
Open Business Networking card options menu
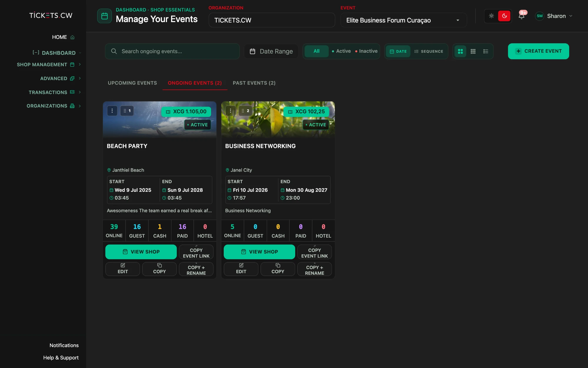coord(230,111)
